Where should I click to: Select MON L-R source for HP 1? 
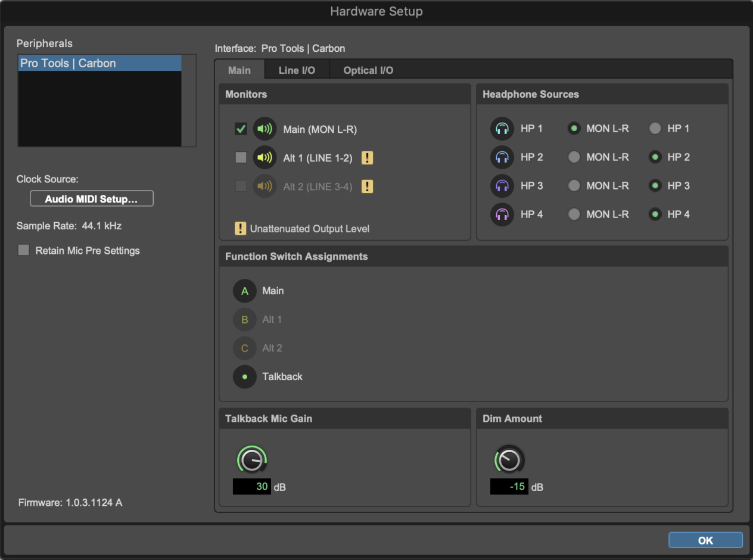pyautogui.click(x=574, y=128)
